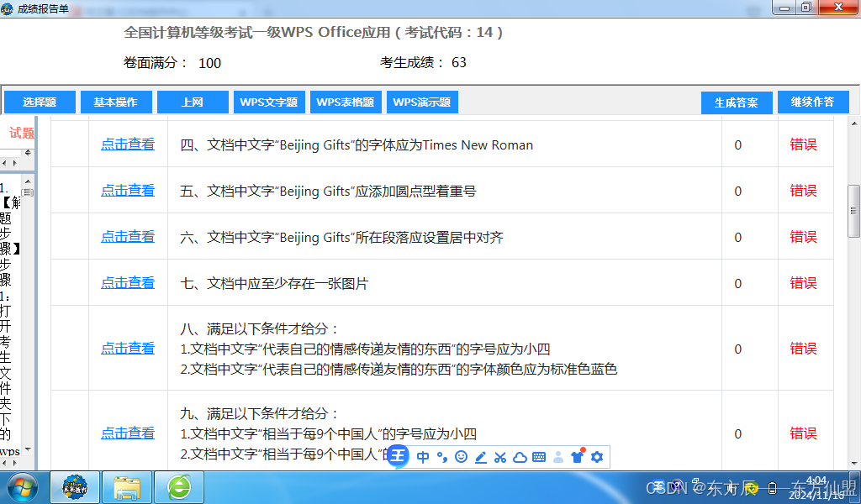Click the score 0 for item 九

738,433
